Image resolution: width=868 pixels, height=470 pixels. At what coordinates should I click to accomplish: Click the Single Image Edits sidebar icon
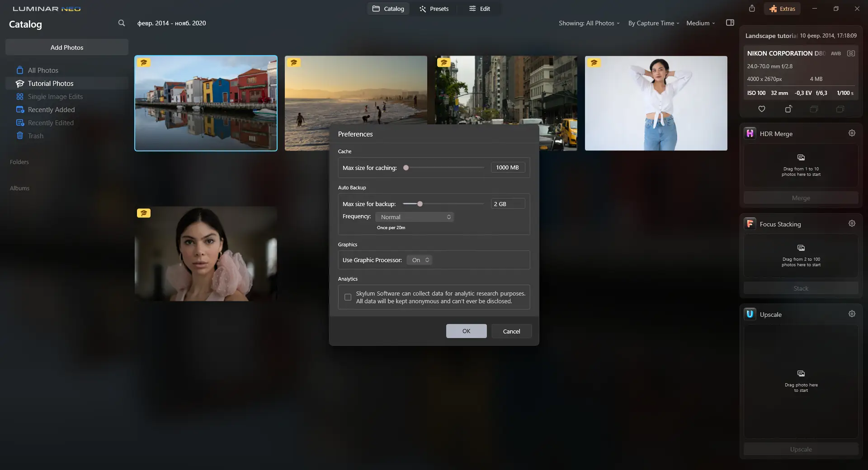click(20, 97)
